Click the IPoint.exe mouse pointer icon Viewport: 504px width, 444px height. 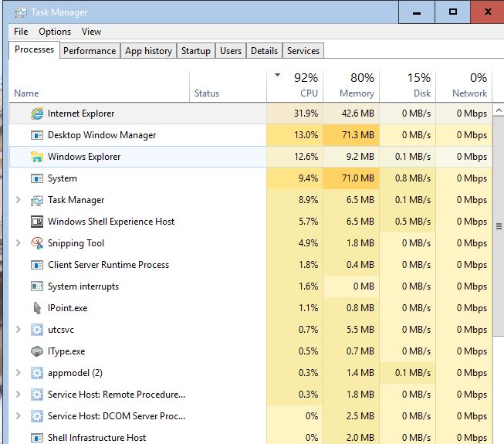37,308
